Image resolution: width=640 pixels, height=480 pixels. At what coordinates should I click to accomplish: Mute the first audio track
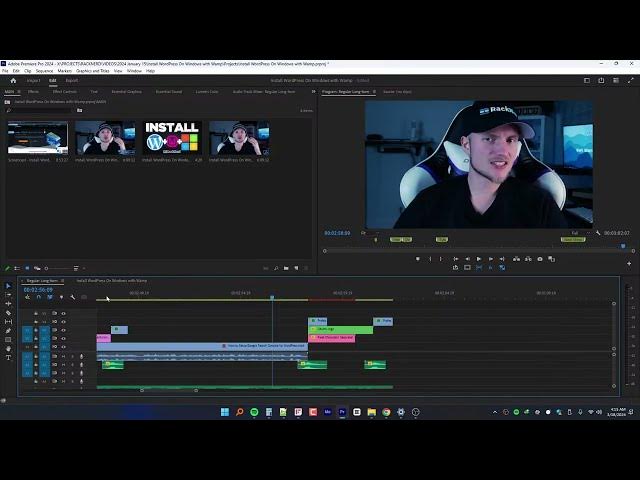coord(63,356)
